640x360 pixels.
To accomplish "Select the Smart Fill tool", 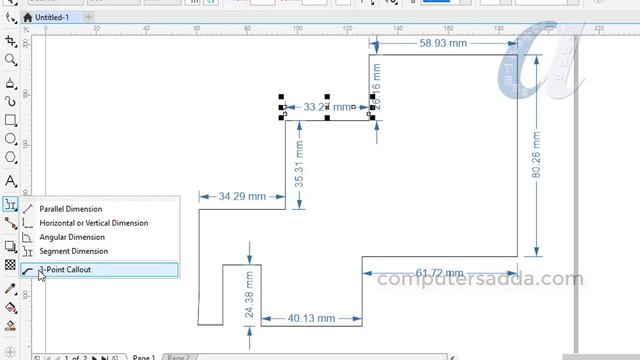I will 10,326.
